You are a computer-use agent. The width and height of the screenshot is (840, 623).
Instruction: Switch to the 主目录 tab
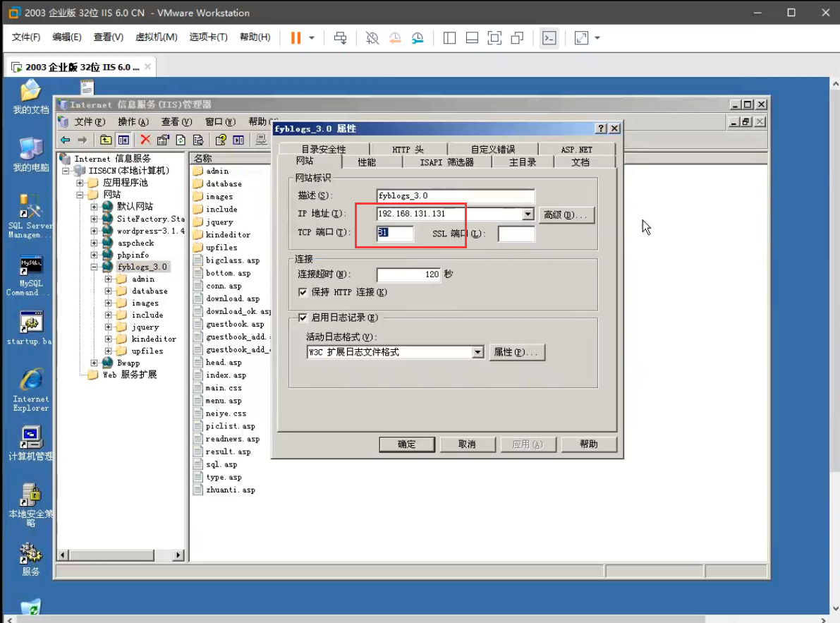(523, 162)
